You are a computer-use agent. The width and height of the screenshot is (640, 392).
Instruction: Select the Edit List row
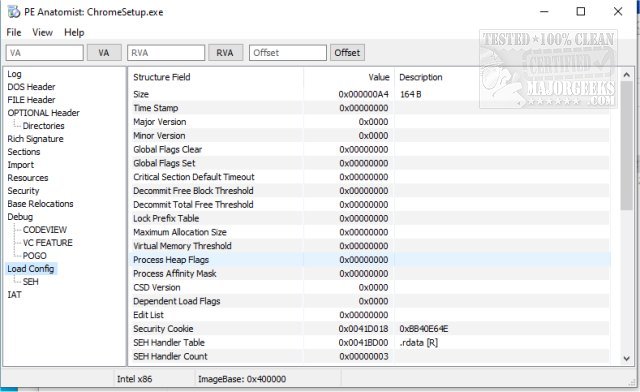(370, 315)
